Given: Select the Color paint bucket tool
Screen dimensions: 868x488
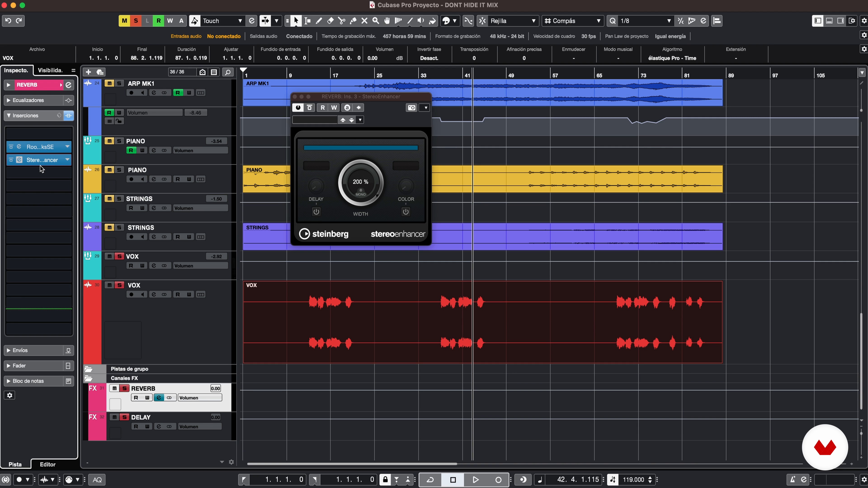Looking at the screenshot, I should [432, 21].
